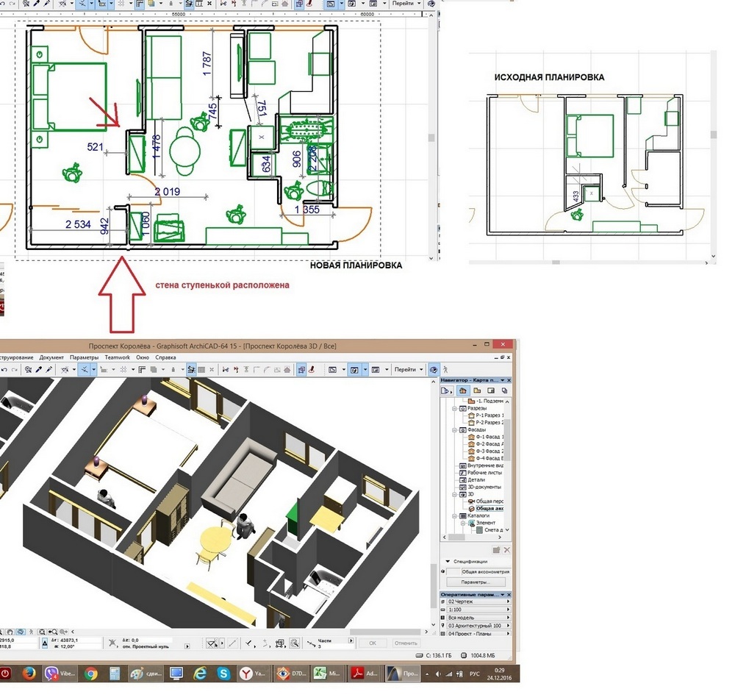Select Publisher Sets icon in Navigator

pyautogui.click(x=504, y=390)
